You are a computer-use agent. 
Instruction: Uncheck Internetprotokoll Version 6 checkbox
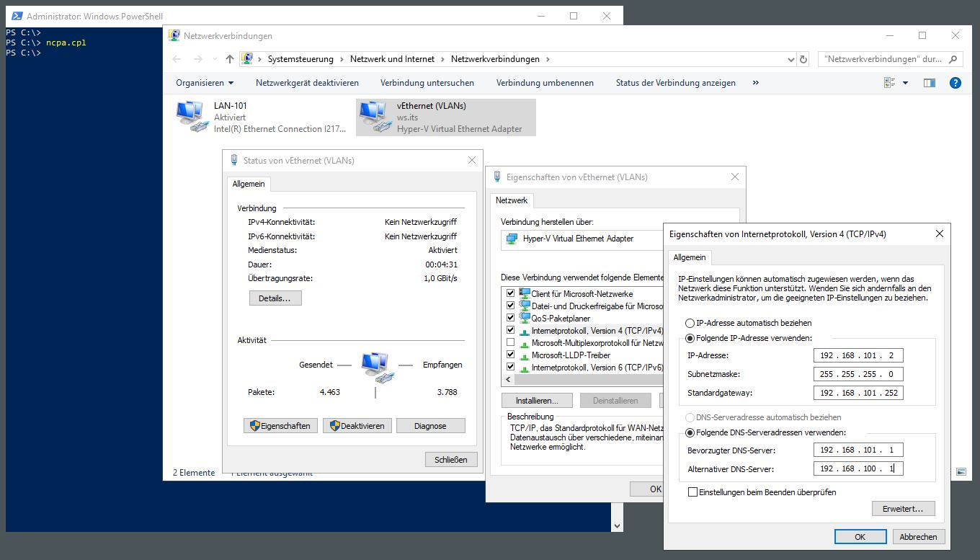point(511,367)
